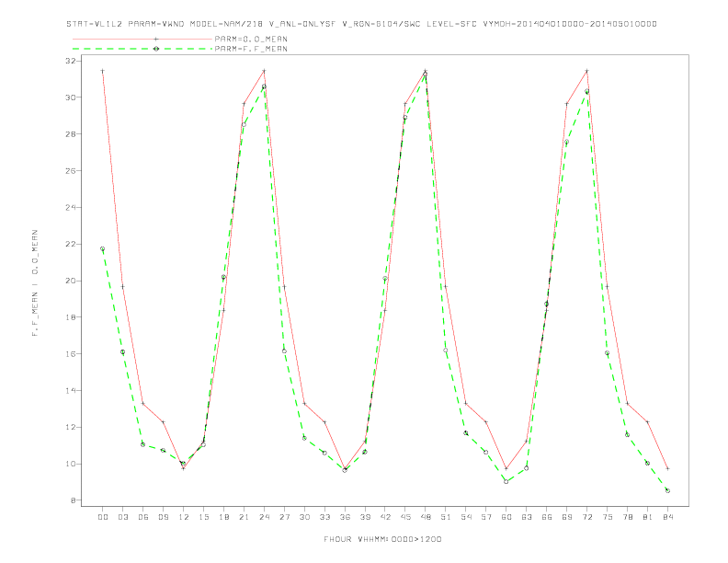Click x-axis forecast hour label 00
Viewport: 728px width, 563px height.
tap(103, 517)
